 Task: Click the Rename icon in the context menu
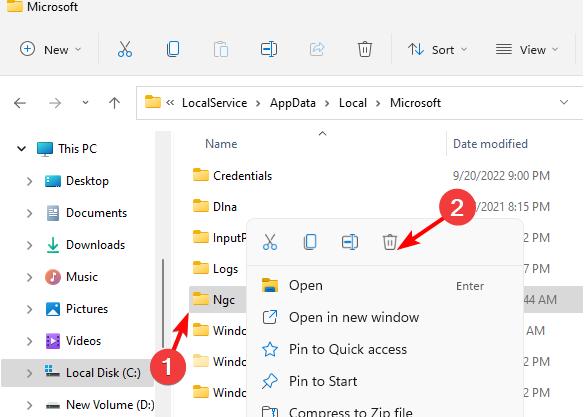point(350,242)
